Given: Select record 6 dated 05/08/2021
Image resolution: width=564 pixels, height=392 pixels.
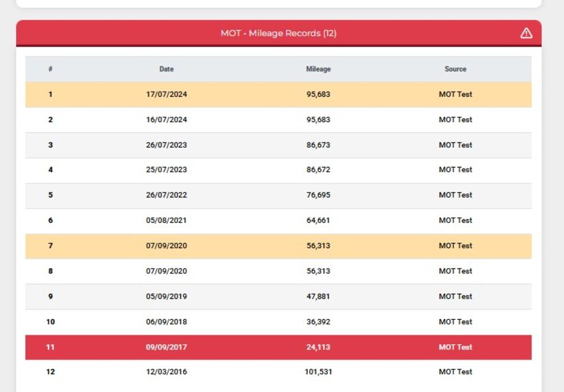Looking at the screenshot, I should [x=279, y=220].
